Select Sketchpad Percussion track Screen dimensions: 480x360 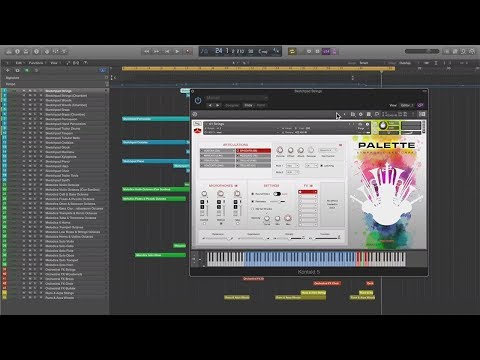click(55, 119)
